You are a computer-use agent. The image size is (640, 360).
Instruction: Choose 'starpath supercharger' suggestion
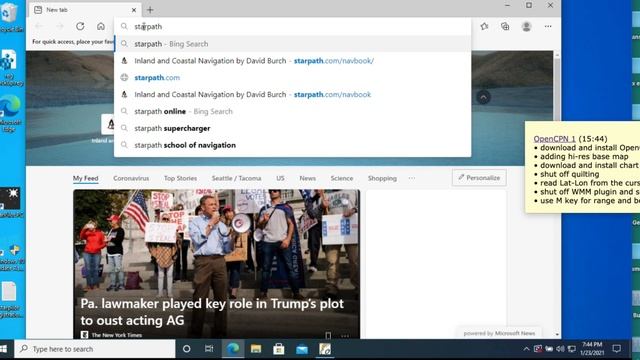[x=292, y=128]
